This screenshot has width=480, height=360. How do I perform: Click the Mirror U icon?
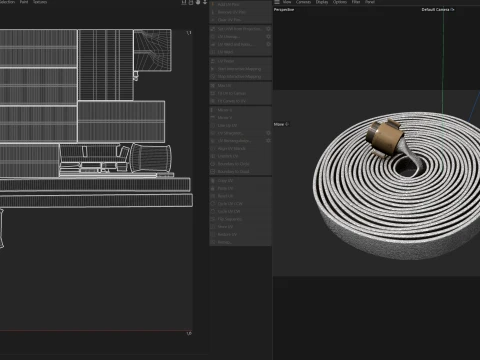point(213,110)
